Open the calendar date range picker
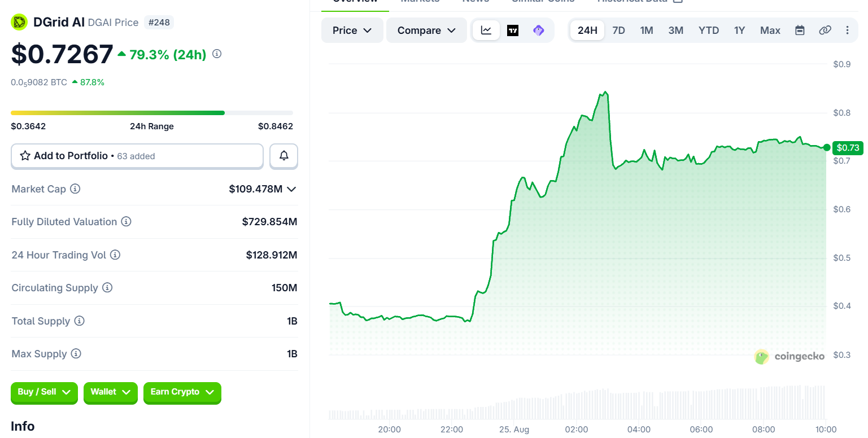868x438 pixels. [800, 30]
